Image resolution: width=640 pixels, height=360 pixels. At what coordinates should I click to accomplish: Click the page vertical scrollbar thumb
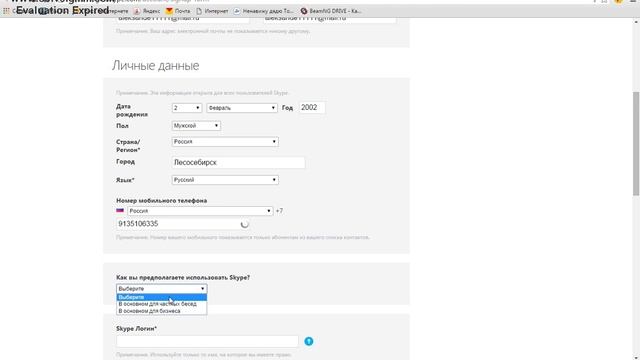[x=636, y=144]
